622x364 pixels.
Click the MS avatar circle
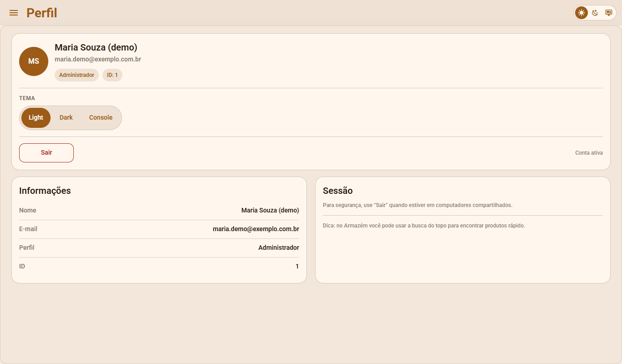[x=34, y=61]
